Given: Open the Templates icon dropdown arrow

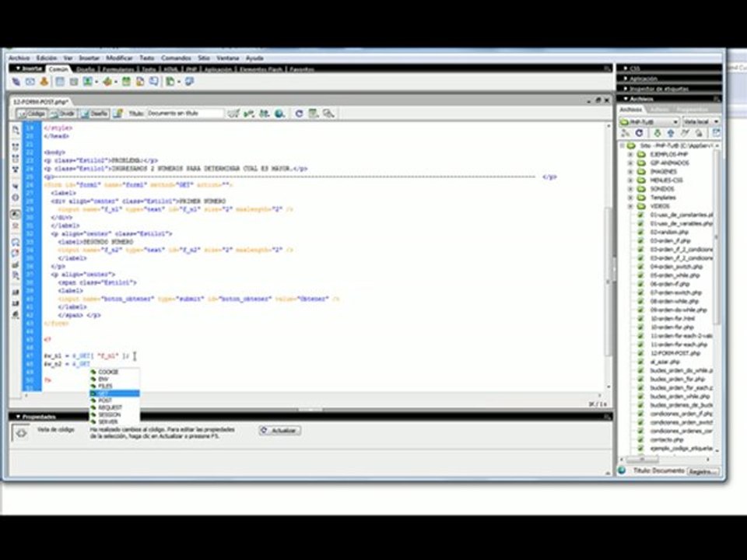Looking at the screenshot, I should (179, 82).
